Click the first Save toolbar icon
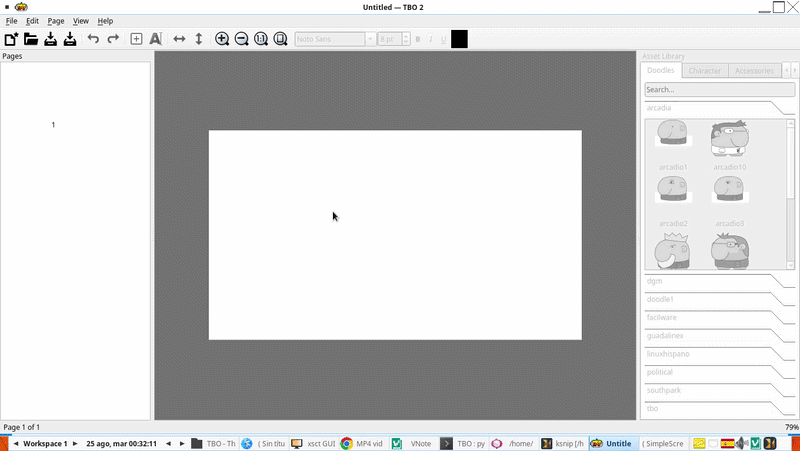 (x=50, y=39)
